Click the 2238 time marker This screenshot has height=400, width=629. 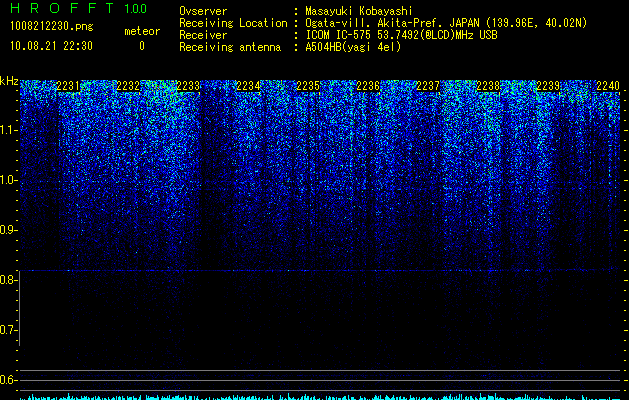coord(488,86)
